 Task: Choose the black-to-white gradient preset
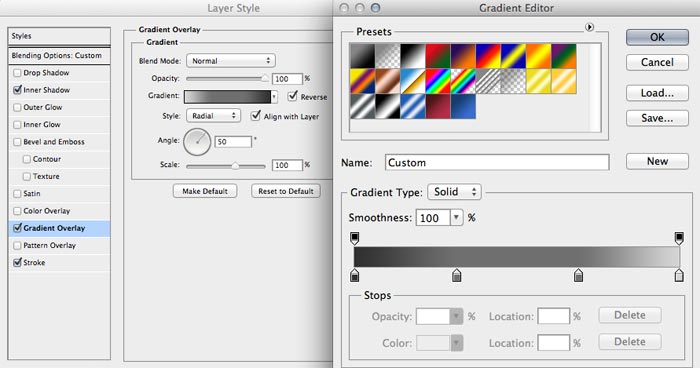pyautogui.click(x=412, y=56)
